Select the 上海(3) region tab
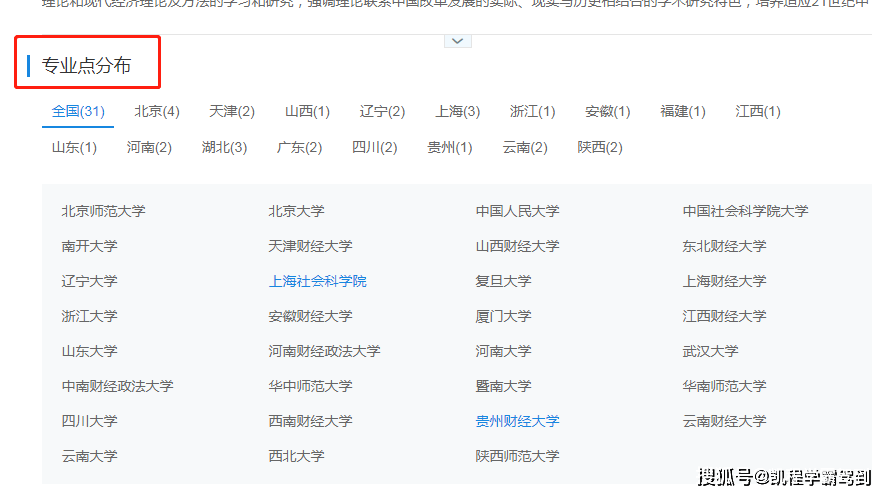890x496 pixels. 457,111
